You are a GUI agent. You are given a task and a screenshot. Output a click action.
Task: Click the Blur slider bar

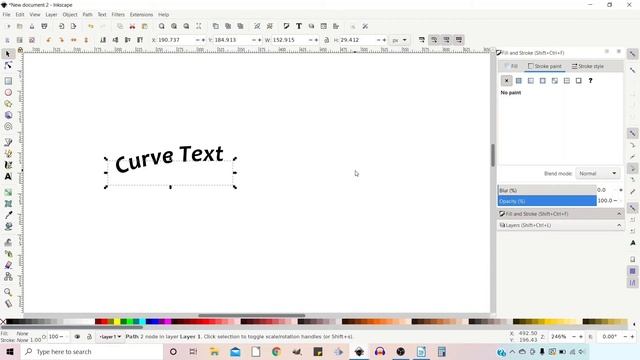pos(547,190)
